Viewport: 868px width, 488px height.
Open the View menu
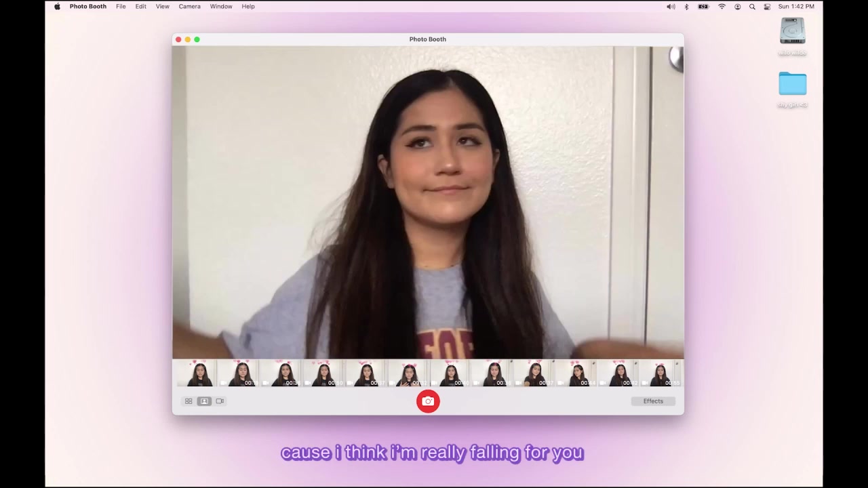(163, 6)
